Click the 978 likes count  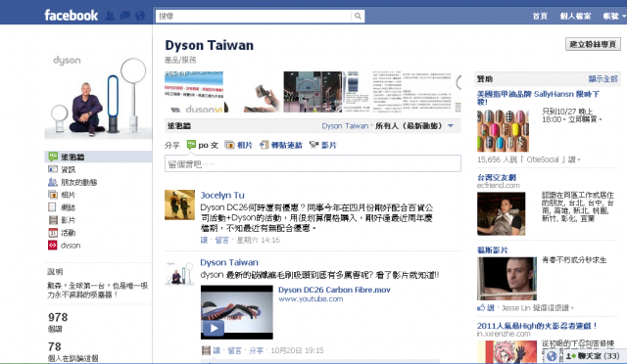58,317
